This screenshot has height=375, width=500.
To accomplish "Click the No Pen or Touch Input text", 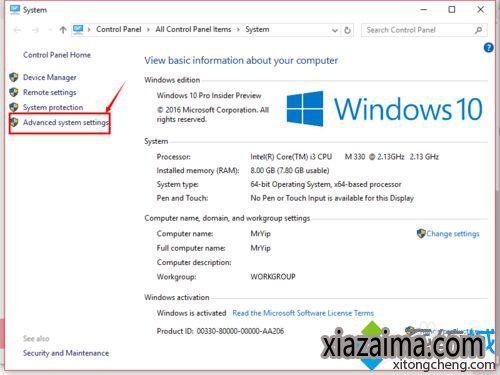I will [x=332, y=198].
